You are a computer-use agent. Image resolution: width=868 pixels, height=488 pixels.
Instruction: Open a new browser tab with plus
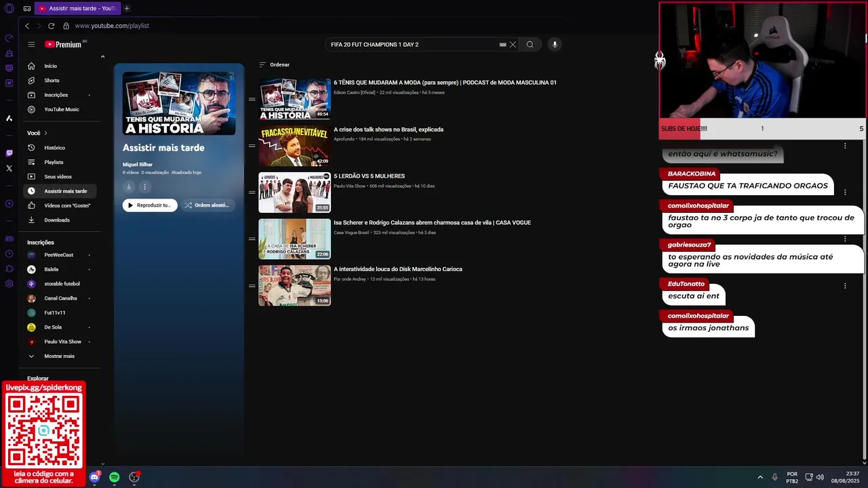tap(126, 8)
